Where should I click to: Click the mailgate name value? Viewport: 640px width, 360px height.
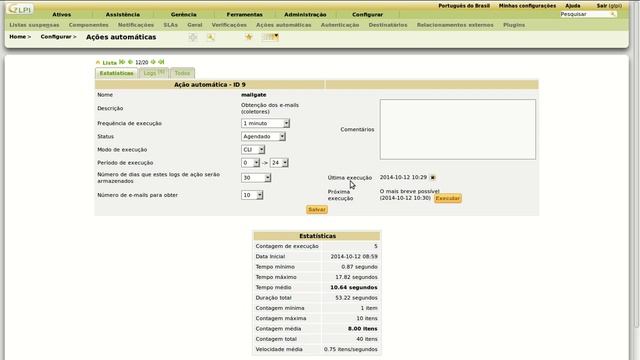[253, 95]
